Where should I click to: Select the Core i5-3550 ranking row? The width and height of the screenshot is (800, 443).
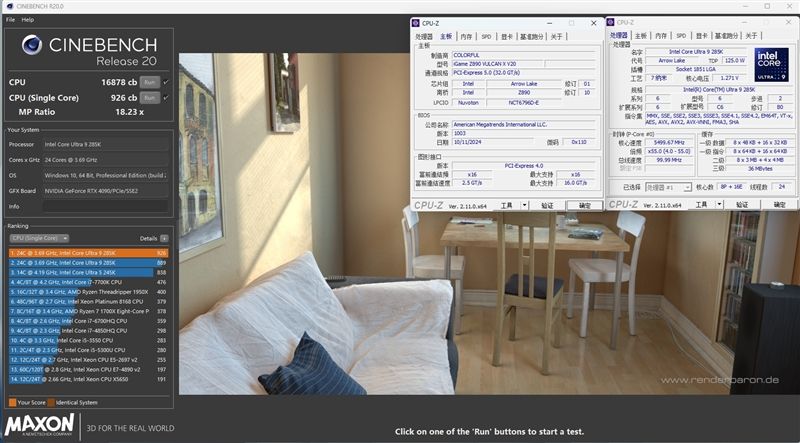pyautogui.click(x=89, y=340)
